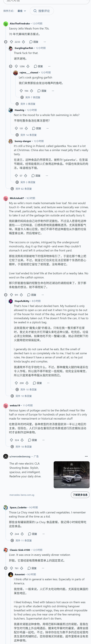This screenshot has width=91, height=644.
Task: Upvote MichJohn67's liver loaf comment
Action: point(11,295)
